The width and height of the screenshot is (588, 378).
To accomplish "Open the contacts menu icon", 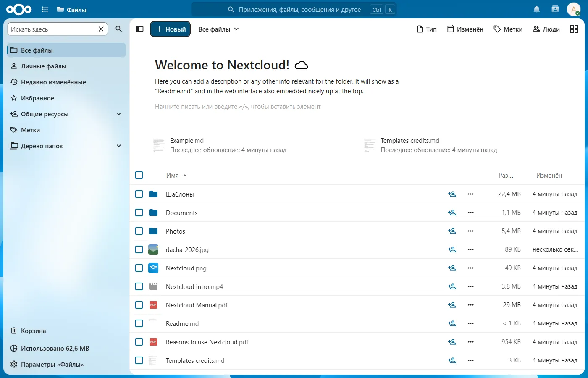I will coord(555,9).
